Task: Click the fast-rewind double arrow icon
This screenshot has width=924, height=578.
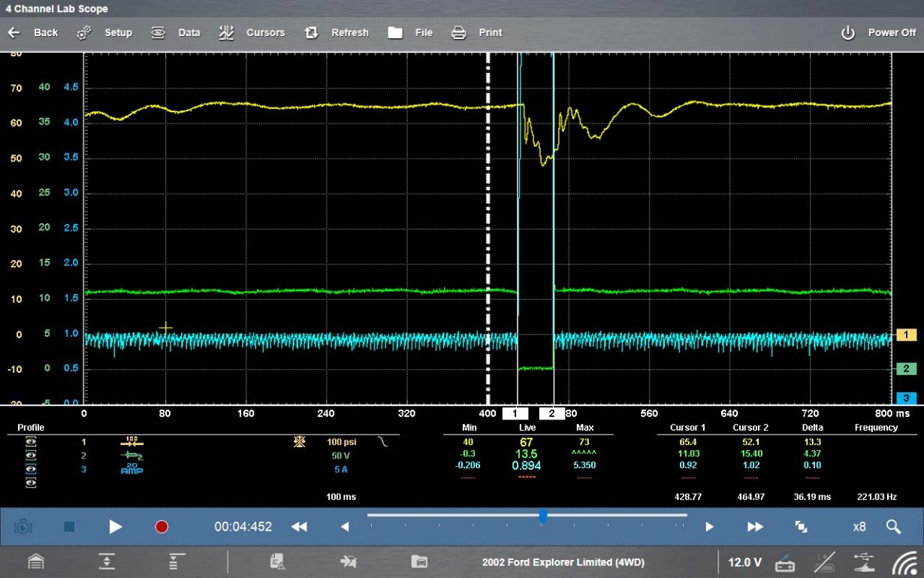Action: 299,527
